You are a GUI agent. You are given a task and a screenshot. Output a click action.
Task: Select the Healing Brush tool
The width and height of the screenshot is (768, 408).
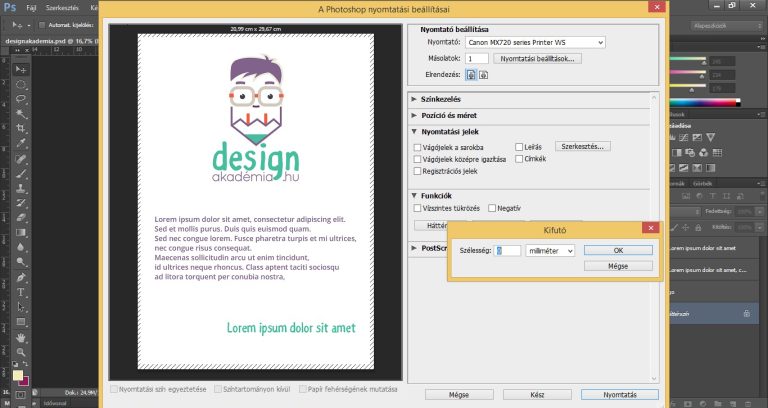click(x=21, y=159)
